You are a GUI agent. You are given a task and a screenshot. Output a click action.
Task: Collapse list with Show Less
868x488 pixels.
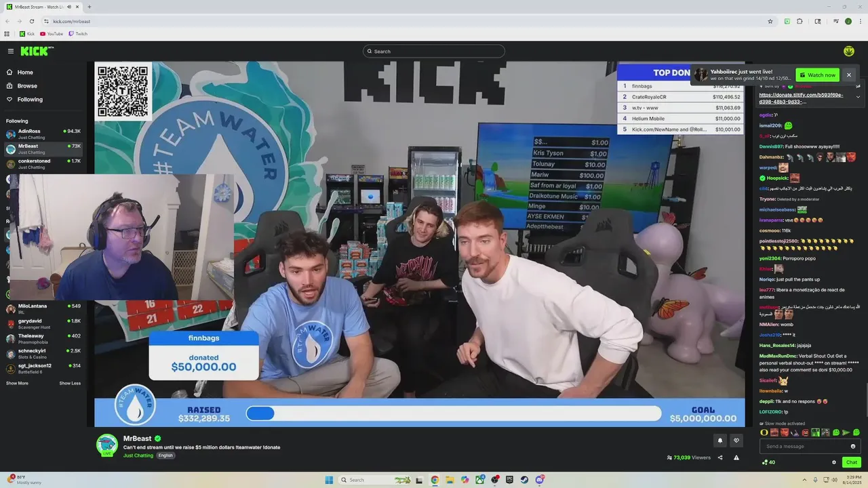pos(70,384)
